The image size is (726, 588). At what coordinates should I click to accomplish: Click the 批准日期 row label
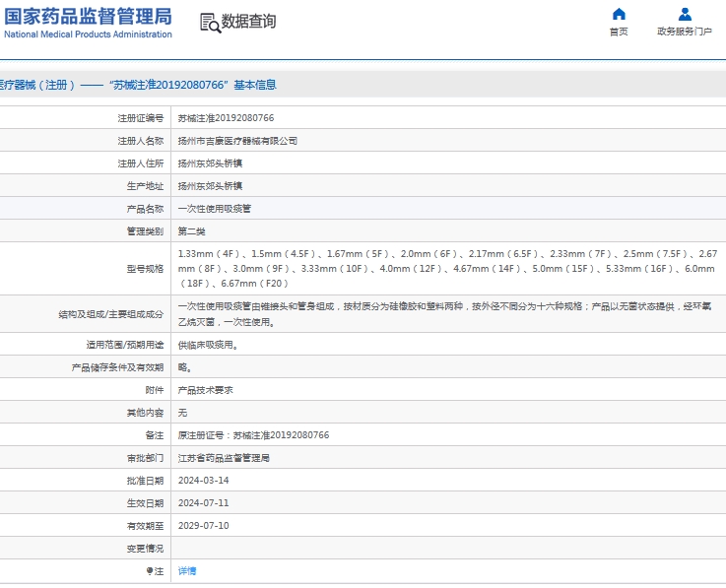coord(145,481)
